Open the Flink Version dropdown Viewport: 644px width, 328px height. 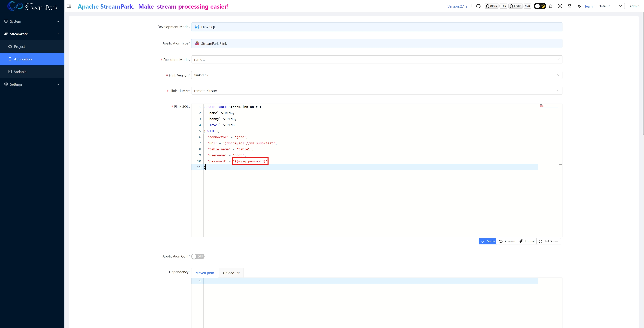tap(377, 75)
